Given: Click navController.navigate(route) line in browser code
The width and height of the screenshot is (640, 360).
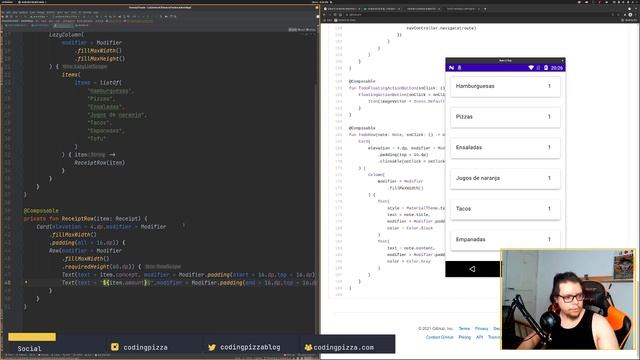Looking at the screenshot, I should (x=441, y=28).
